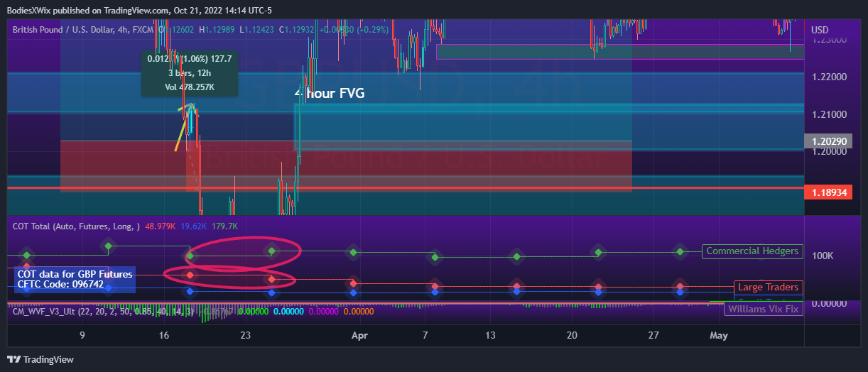Click the COT data for GBP Futures info box
Screen dimensions: 868x372
point(75,279)
